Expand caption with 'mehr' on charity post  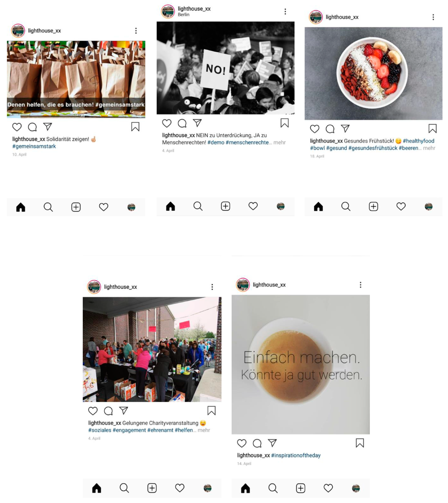204,430
